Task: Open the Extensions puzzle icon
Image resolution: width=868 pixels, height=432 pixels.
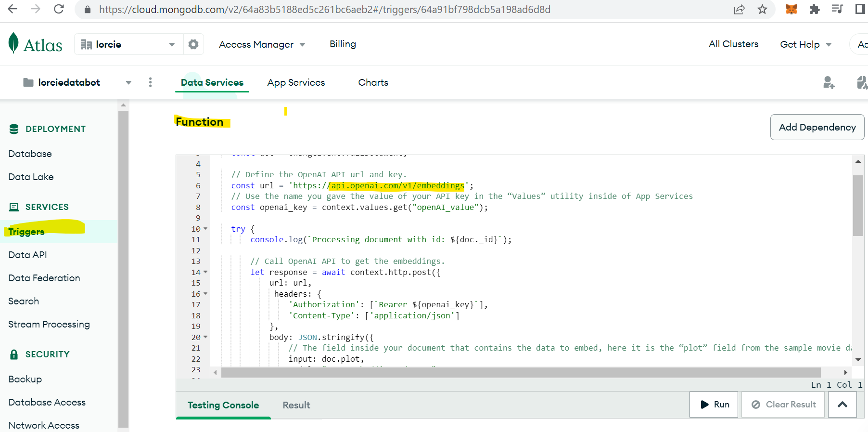Action: [x=814, y=9]
